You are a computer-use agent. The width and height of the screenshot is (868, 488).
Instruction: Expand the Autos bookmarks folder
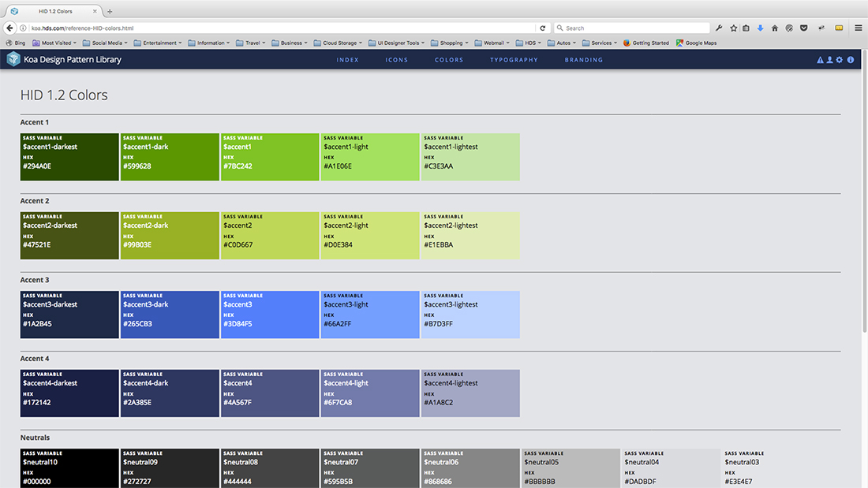tap(561, 43)
